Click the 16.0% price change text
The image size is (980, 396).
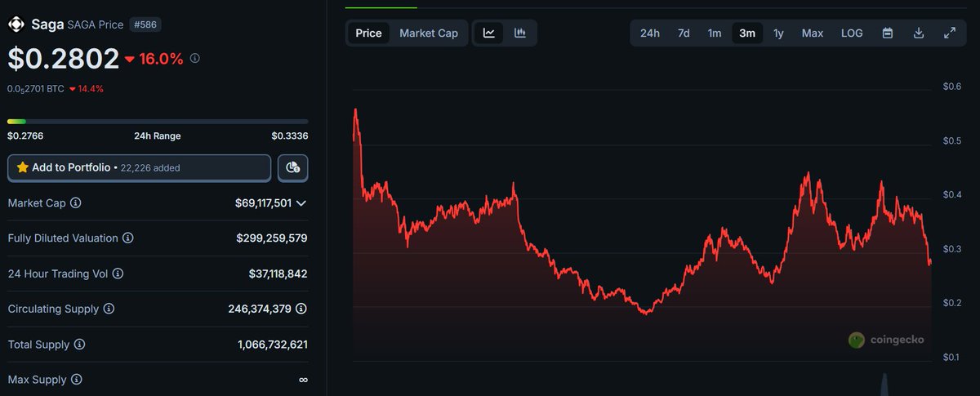(161, 59)
